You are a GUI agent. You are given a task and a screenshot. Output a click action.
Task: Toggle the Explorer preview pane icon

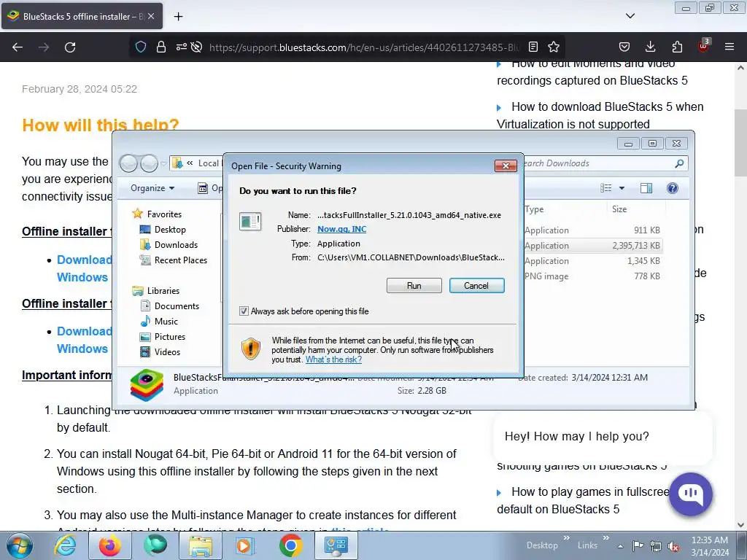click(x=646, y=188)
